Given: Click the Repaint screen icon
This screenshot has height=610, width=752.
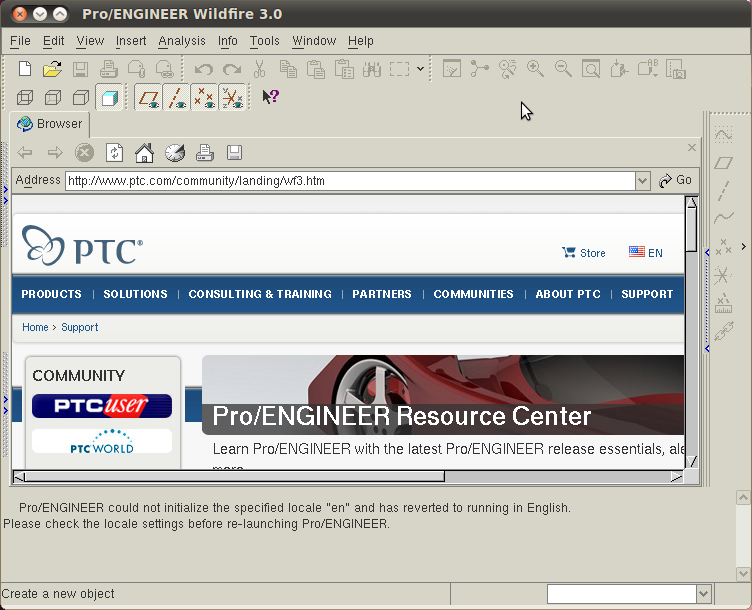Looking at the screenshot, I should [x=452, y=69].
